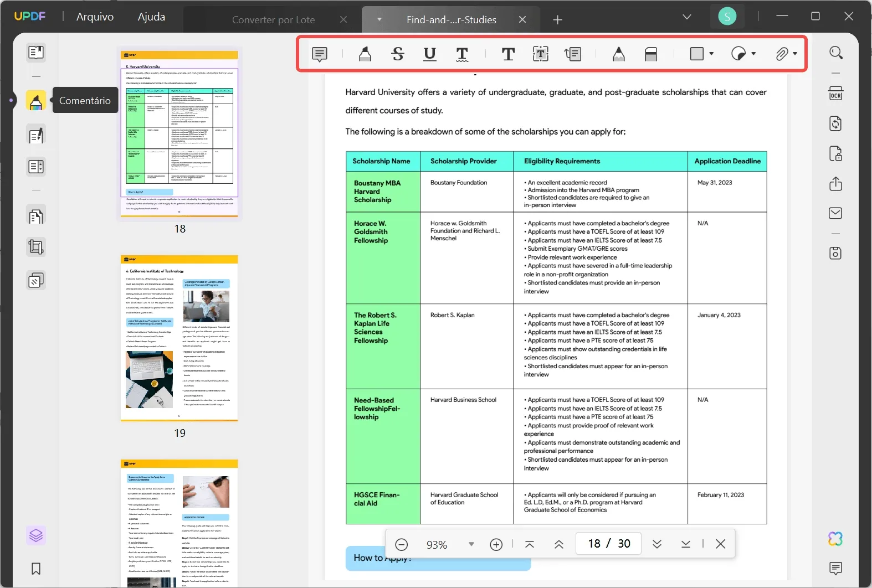Select the sticker tool

738,54
